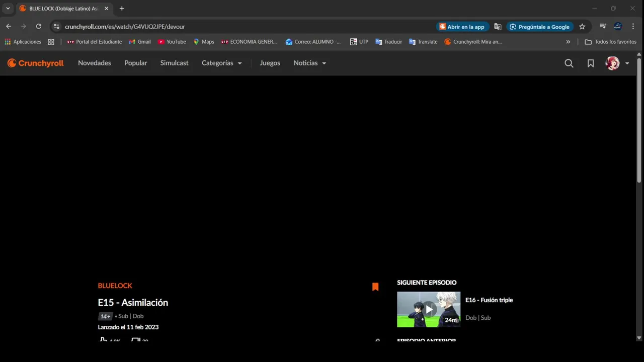Click the address bar URL
644x362 pixels.
(x=125, y=27)
